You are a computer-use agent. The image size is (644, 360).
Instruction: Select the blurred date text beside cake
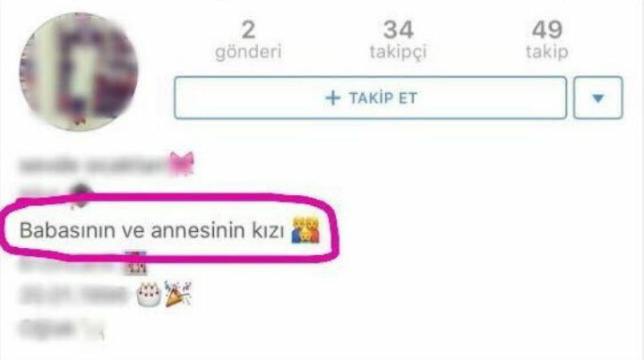74,295
